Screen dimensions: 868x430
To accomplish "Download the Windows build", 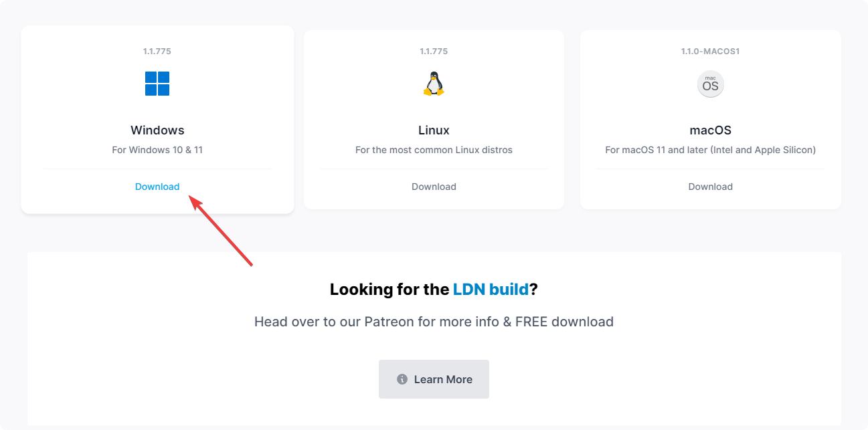I will coord(157,187).
